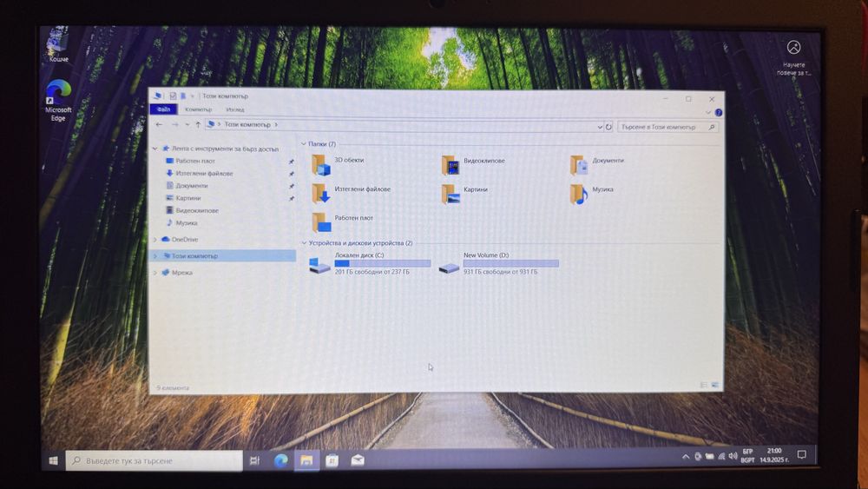868x489 pixels.
Task: Open the Компютър ribbon tab
Action: coord(198,109)
